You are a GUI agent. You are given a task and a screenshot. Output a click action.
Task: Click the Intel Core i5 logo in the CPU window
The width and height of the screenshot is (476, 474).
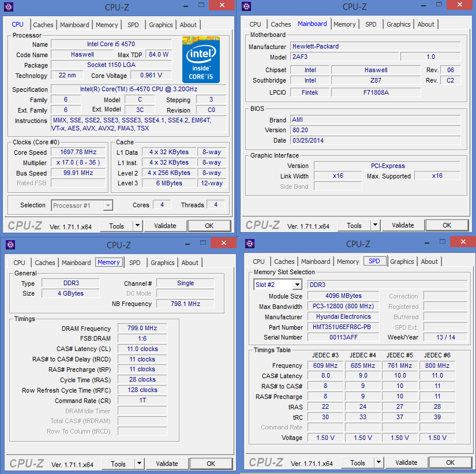click(x=201, y=59)
